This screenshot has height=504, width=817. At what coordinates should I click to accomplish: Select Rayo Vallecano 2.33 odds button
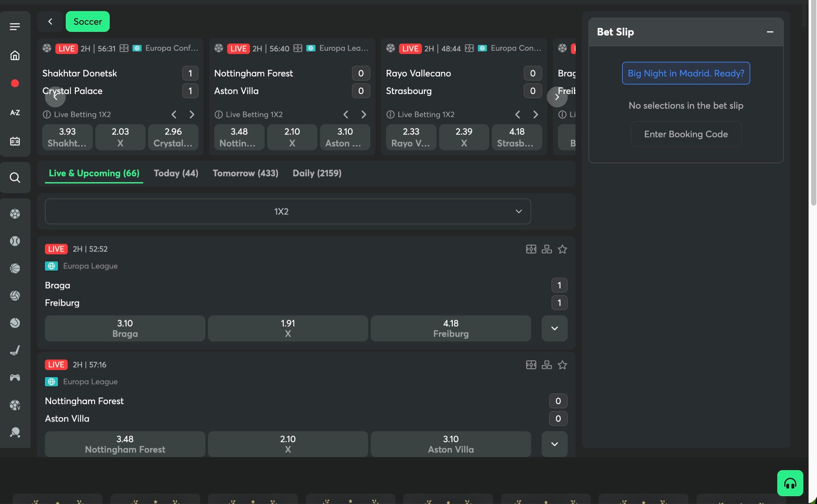pos(411,137)
